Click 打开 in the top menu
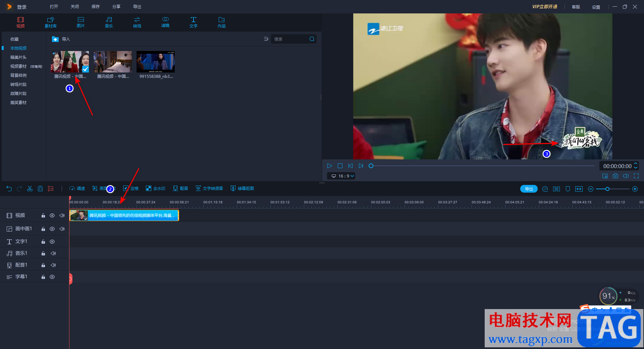 click(x=54, y=7)
